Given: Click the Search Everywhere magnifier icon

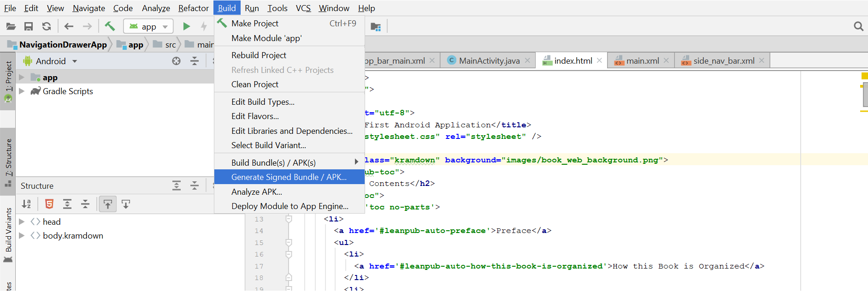Looking at the screenshot, I should point(858,26).
